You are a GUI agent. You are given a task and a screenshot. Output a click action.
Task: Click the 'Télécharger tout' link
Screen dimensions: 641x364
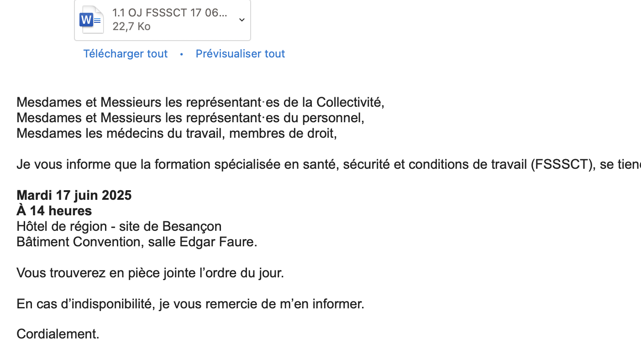click(x=126, y=54)
